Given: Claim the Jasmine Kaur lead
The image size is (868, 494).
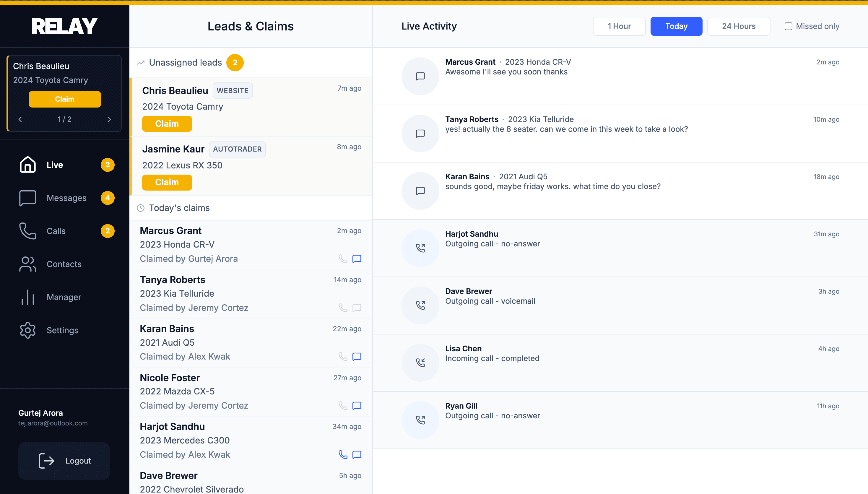Looking at the screenshot, I should (x=167, y=182).
